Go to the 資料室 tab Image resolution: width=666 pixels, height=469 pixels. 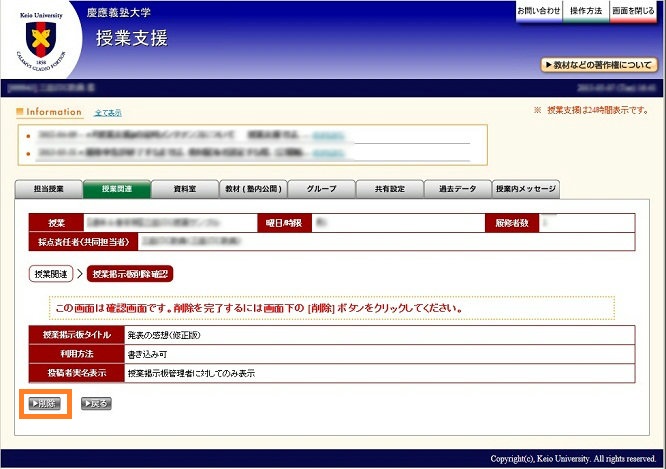(183, 189)
